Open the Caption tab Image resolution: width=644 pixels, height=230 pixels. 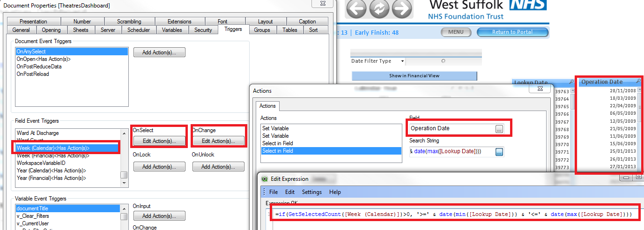(x=307, y=22)
